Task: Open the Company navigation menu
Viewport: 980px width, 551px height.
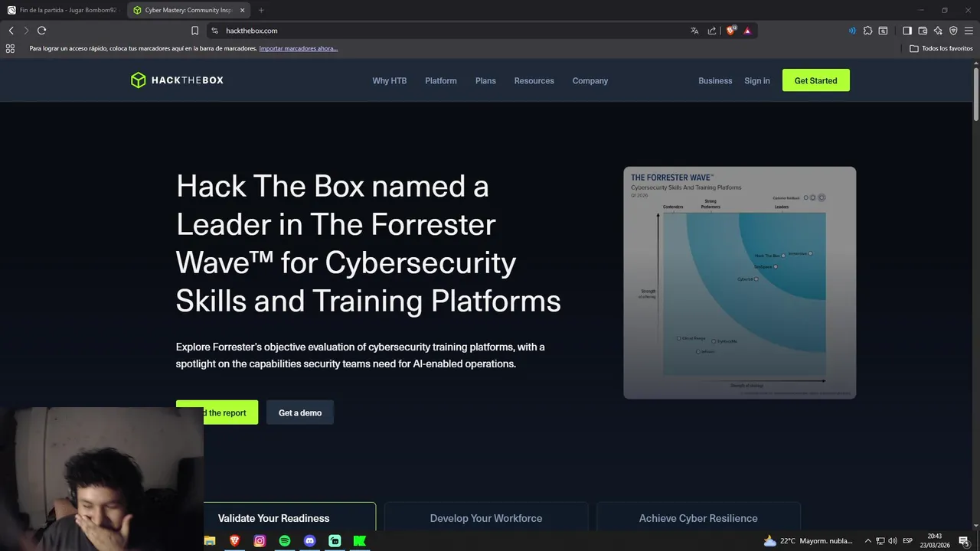Action: (590, 80)
